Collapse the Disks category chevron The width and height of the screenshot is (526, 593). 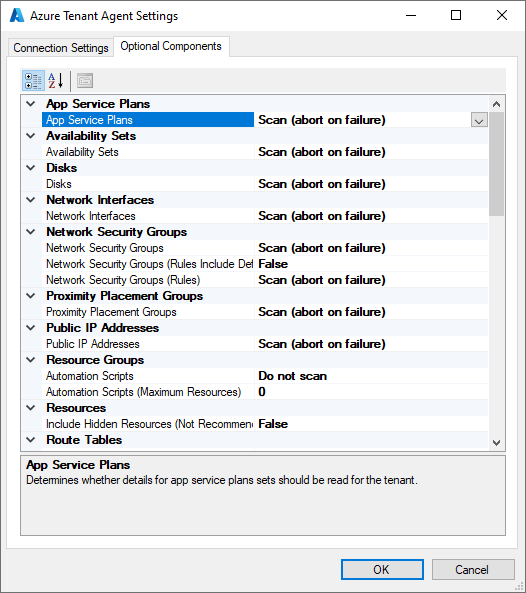coord(31,168)
